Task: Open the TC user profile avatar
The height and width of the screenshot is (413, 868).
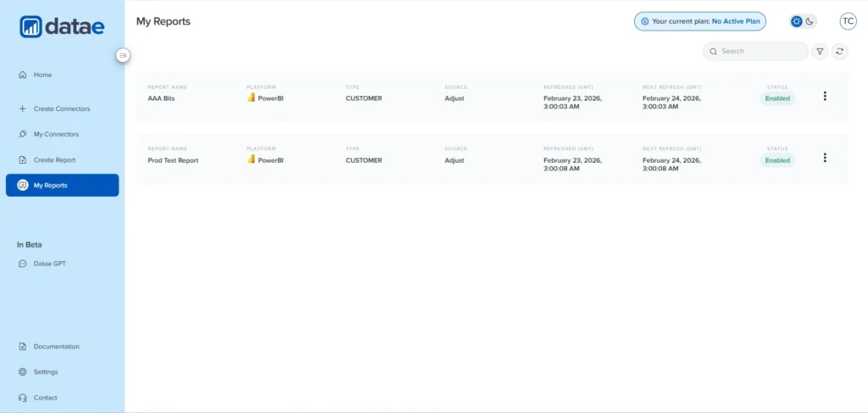Action: click(848, 21)
